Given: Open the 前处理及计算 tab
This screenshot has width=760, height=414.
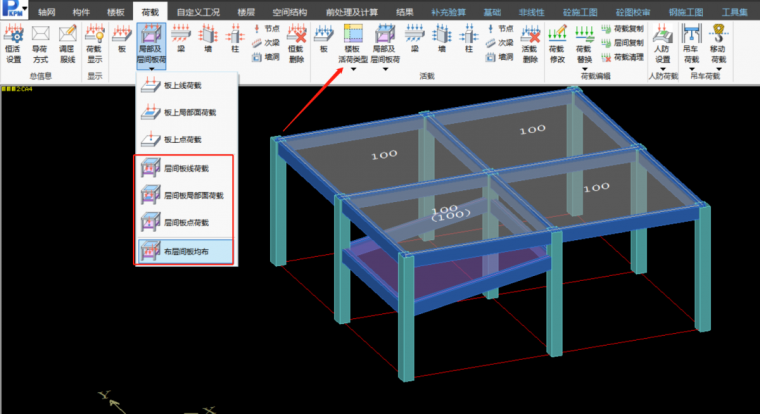Looking at the screenshot, I should point(352,12).
